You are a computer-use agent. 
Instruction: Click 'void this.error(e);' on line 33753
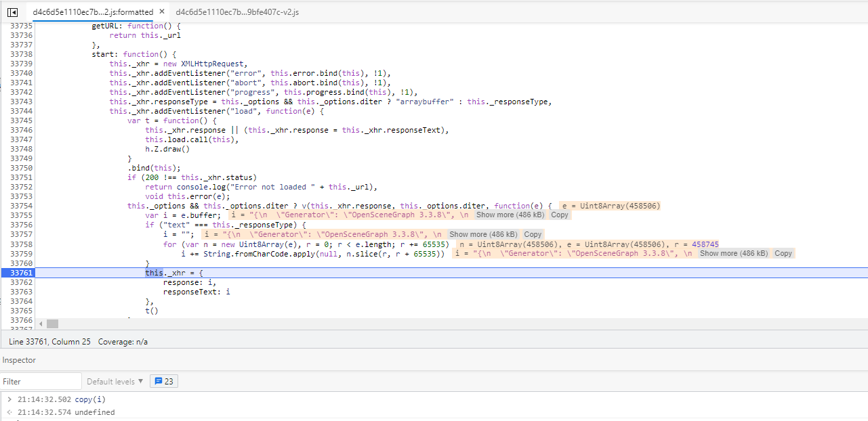coord(188,196)
